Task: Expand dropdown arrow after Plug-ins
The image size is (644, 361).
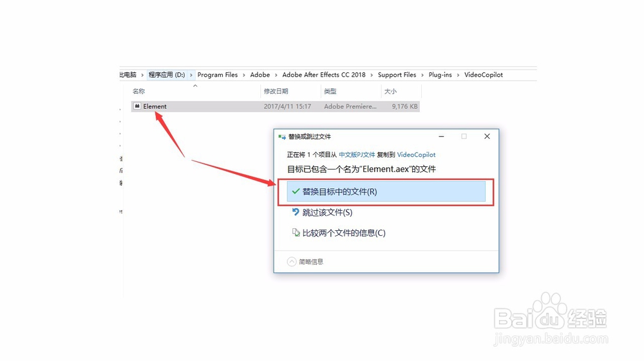Action: click(458, 75)
